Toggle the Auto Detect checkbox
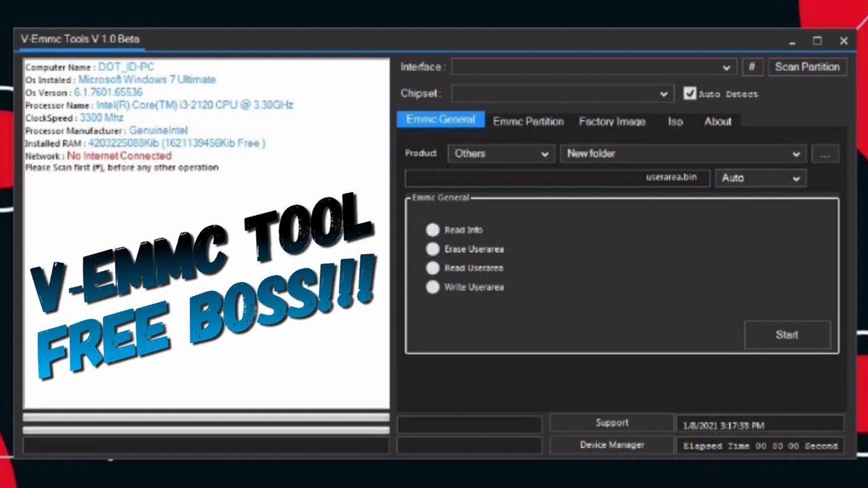Screen dimensions: 868x488 tap(690, 94)
